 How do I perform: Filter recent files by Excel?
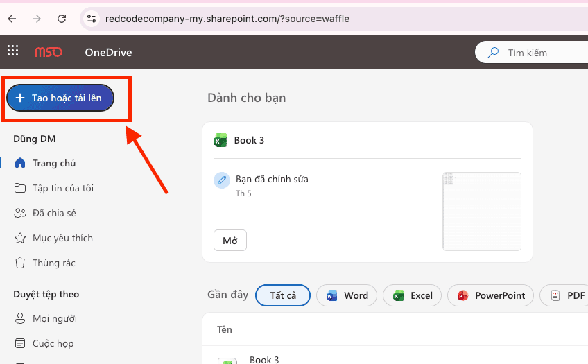[x=412, y=295]
